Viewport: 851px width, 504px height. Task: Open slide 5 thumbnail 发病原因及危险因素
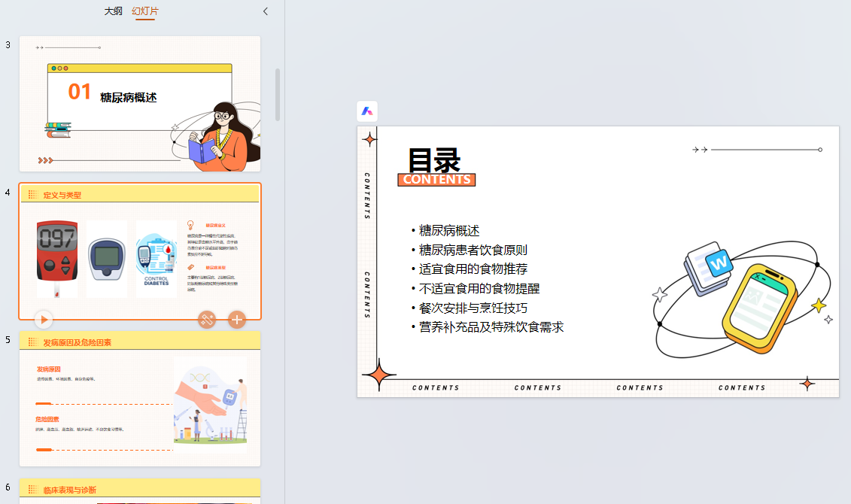140,399
